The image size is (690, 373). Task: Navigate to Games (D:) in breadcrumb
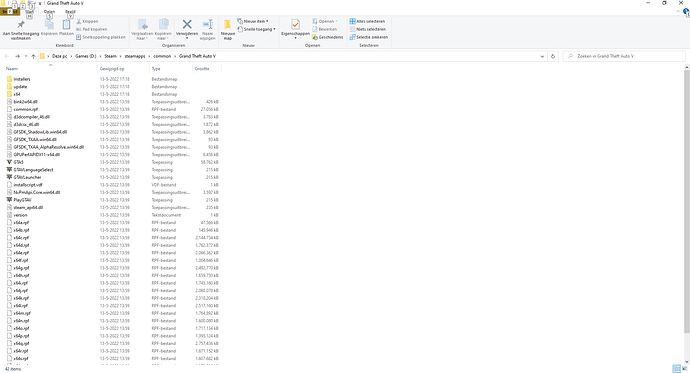coord(85,56)
